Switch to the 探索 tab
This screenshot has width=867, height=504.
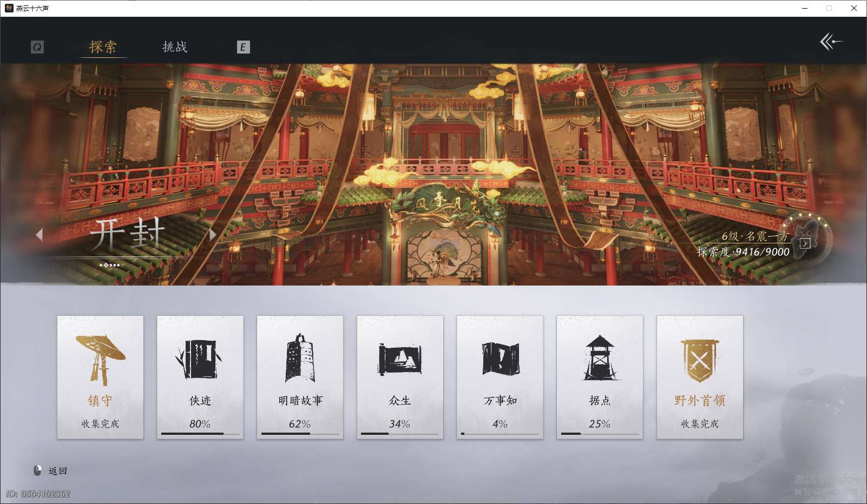click(103, 47)
